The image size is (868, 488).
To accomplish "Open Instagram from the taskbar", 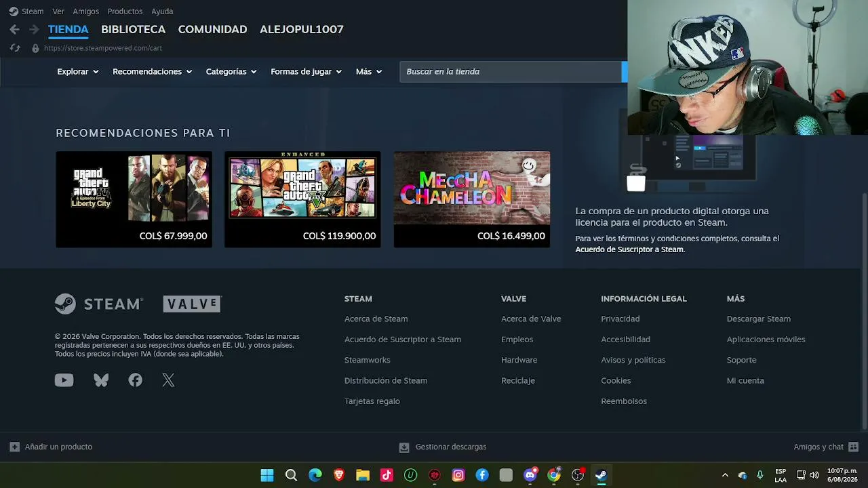I will point(458,475).
